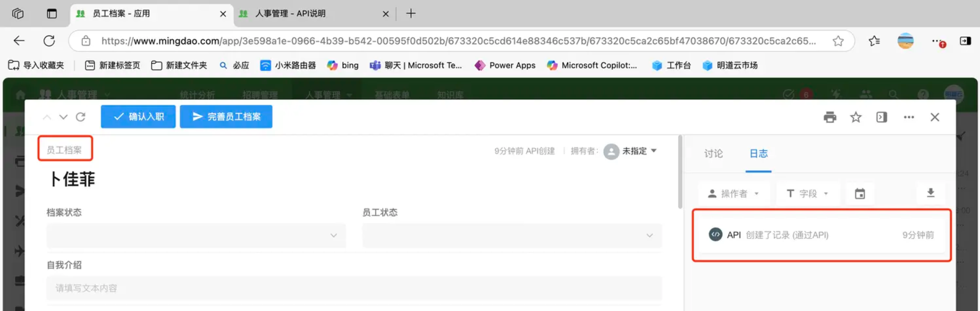Open the Power Apps bookmark
This screenshot has height=311, width=980.
tap(505, 65)
